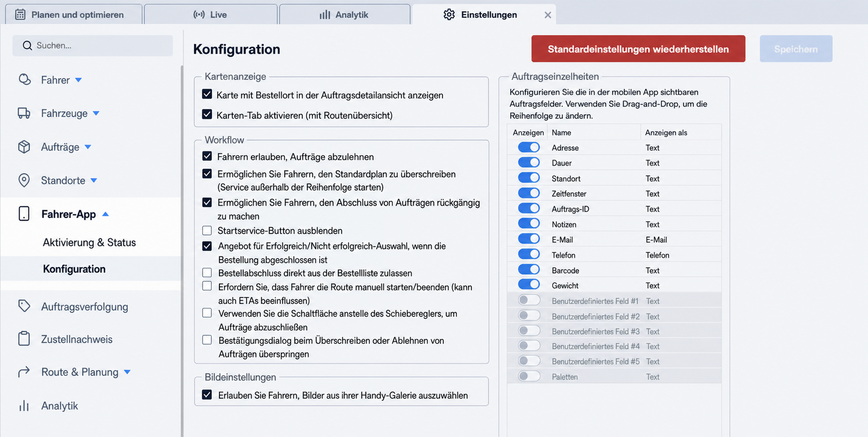Toggle off the Gewicht field switch

coord(529,285)
